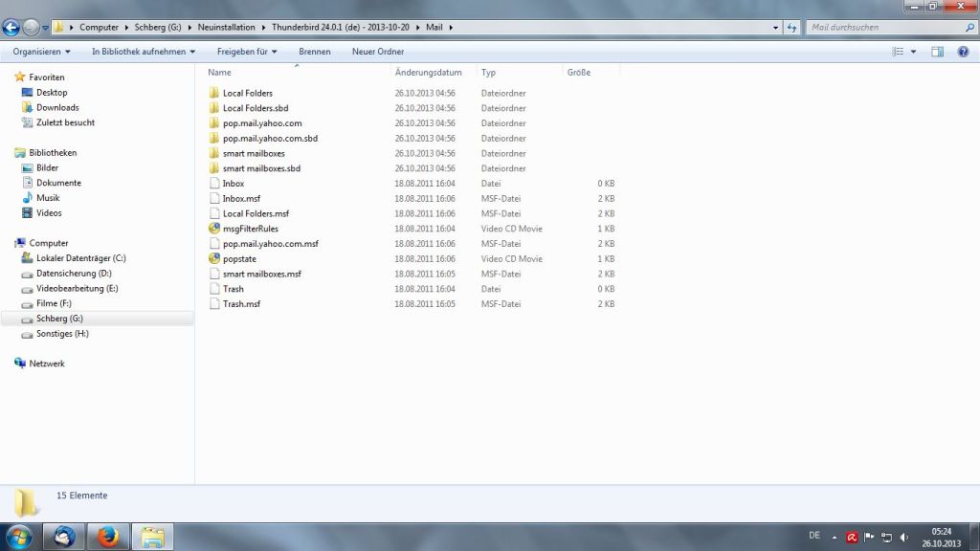
Task: Click the Brennen toolbar button
Action: coord(315,52)
